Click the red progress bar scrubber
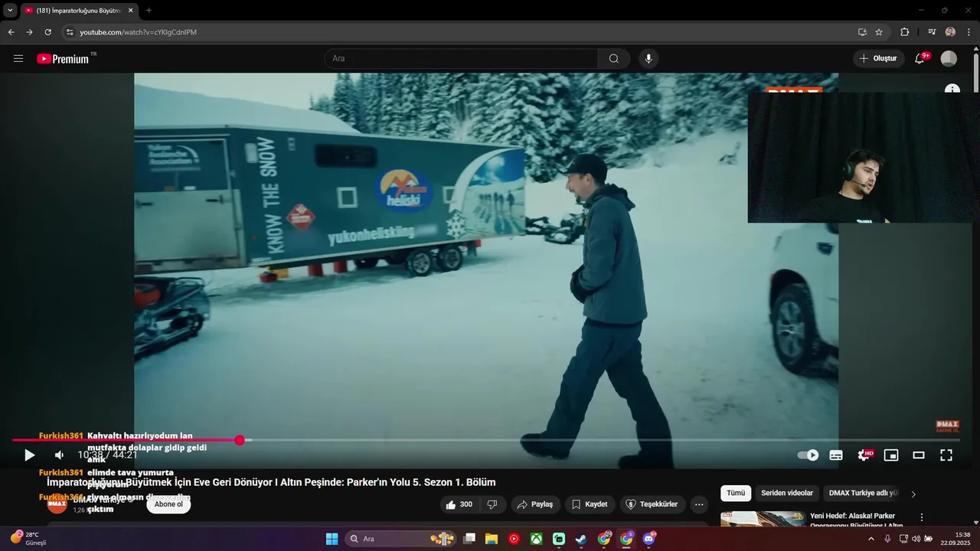 [x=240, y=440]
